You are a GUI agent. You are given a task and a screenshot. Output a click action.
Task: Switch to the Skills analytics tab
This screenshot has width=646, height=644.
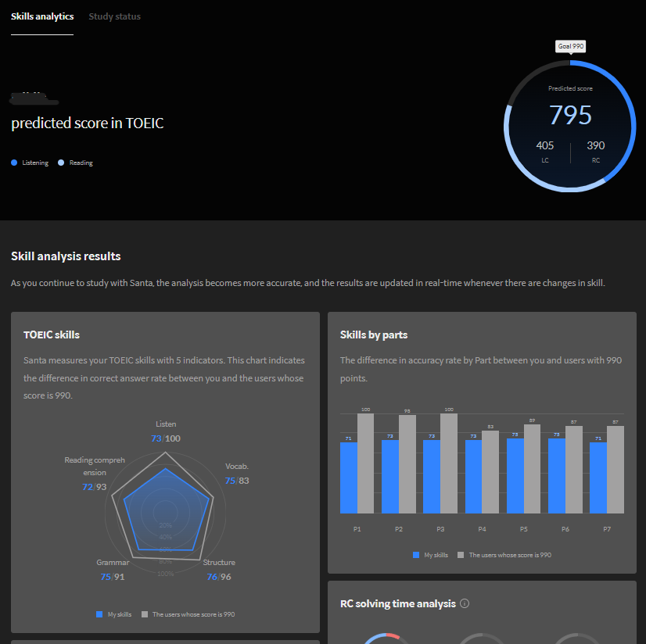pos(42,16)
